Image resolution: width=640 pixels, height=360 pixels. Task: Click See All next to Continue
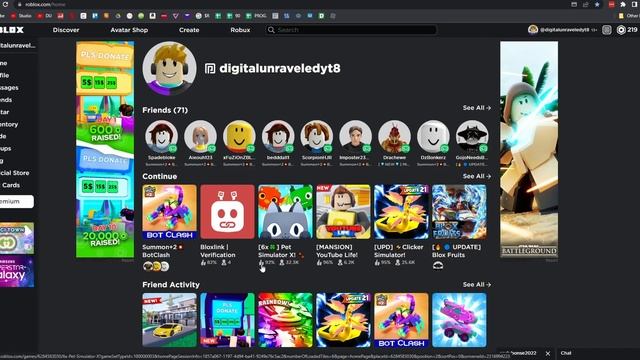(477, 176)
